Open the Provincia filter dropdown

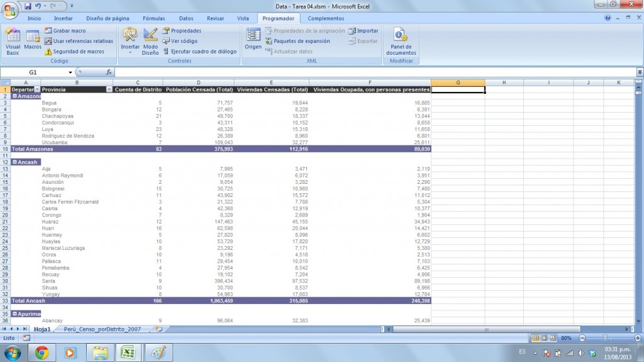(x=109, y=89)
